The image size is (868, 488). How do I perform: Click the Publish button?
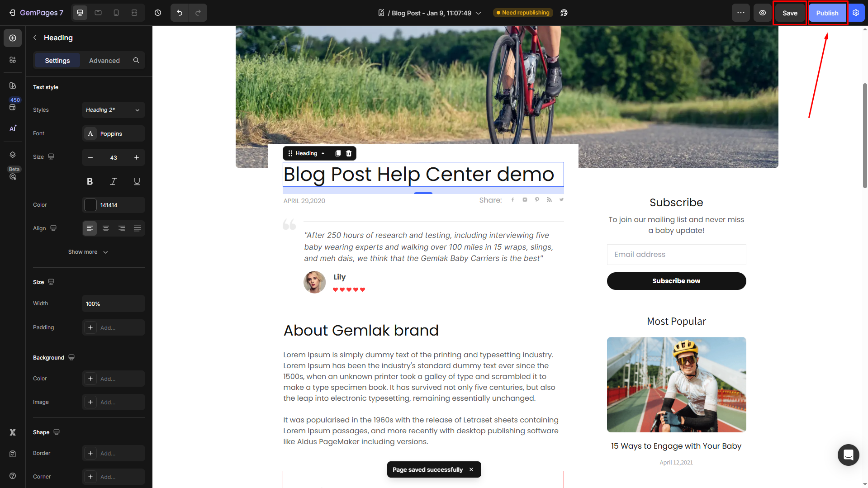(827, 13)
